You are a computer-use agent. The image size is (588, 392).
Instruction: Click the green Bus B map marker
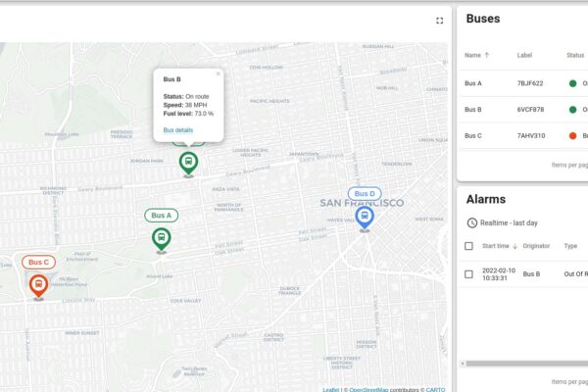(x=188, y=162)
